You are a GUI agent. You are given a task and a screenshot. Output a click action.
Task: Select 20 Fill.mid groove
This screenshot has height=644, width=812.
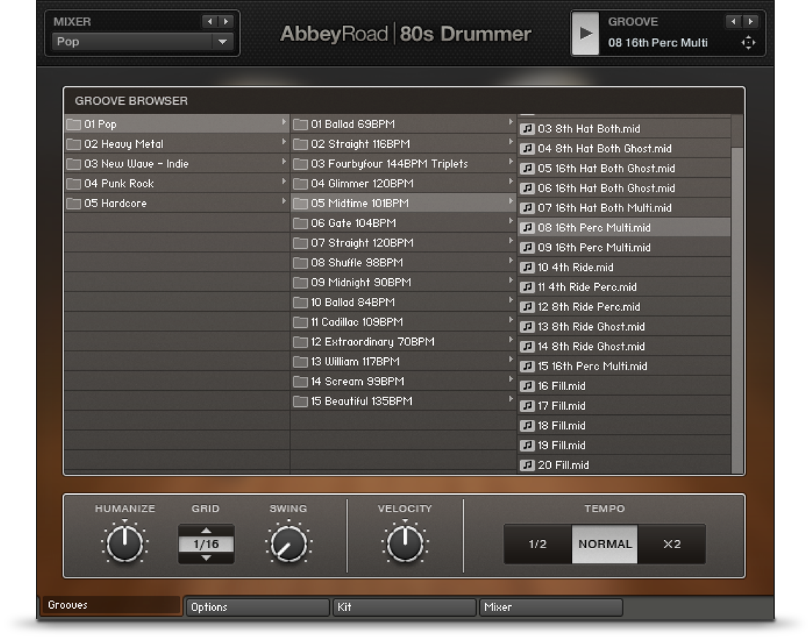pos(624,465)
